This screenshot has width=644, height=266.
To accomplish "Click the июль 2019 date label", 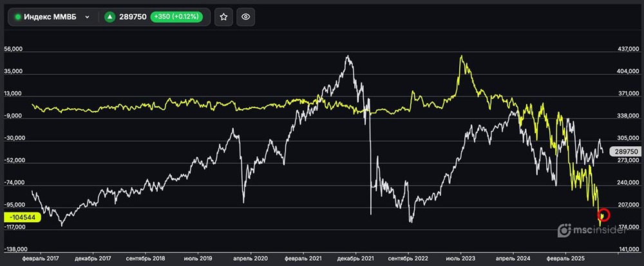I will (198, 259).
